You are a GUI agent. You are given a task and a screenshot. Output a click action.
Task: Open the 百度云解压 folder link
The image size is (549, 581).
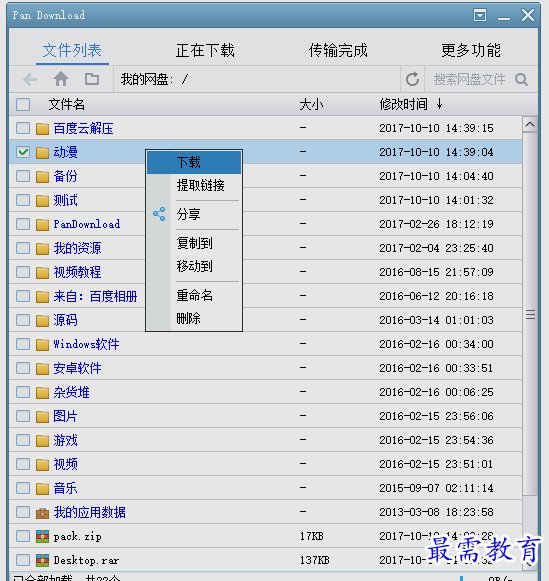click(83, 129)
